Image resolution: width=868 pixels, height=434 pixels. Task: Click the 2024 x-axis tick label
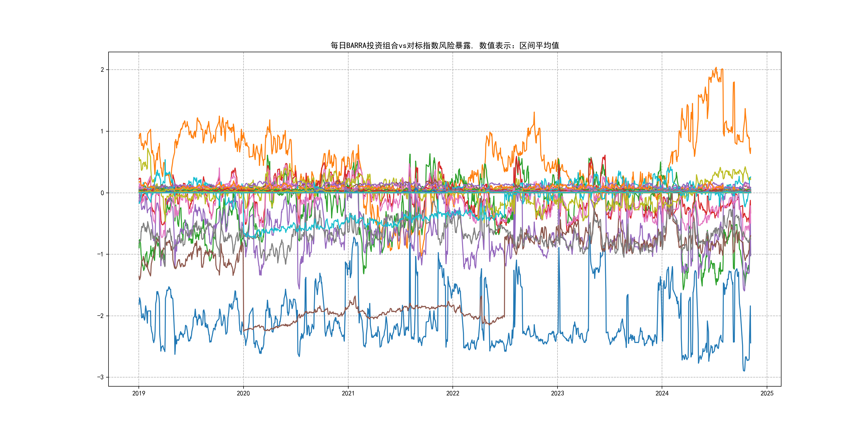pyautogui.click(x=662, y=393)
